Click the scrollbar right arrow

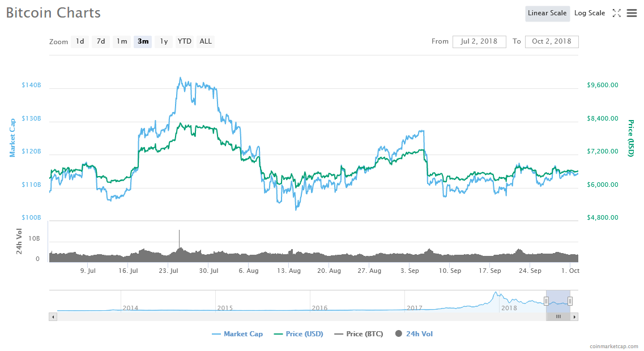coord(574,316)
